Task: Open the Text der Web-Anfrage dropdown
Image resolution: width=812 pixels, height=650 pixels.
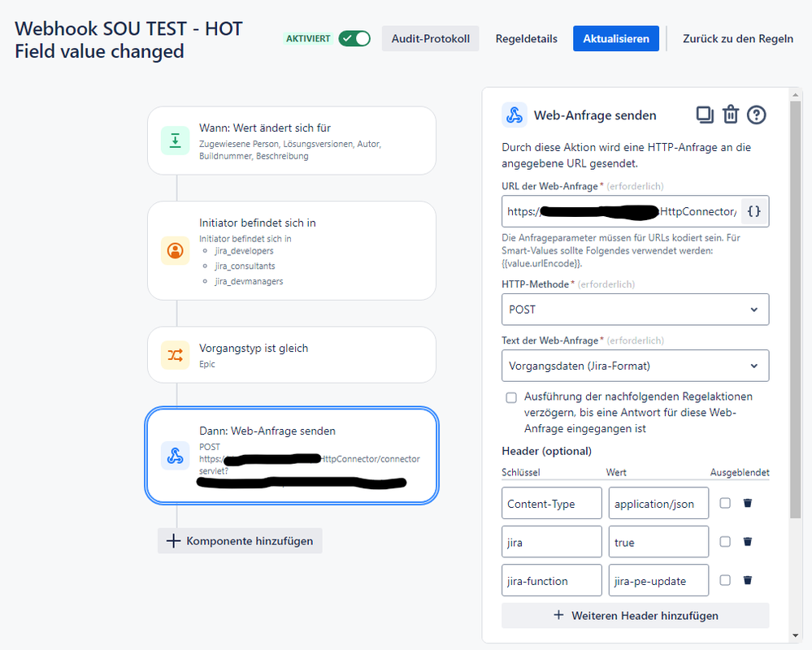Action: point(635,366)
